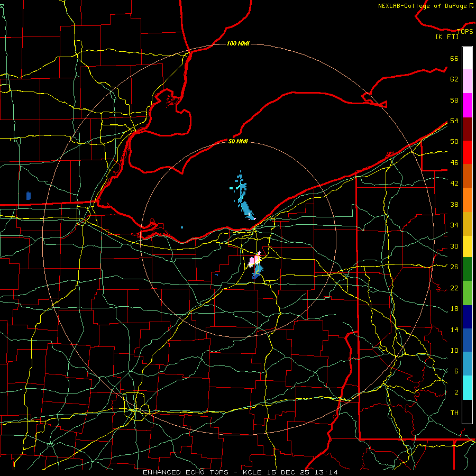Click the 'TOPS' legend heading
The image size is (476, 476).
(x=465, y=31)
